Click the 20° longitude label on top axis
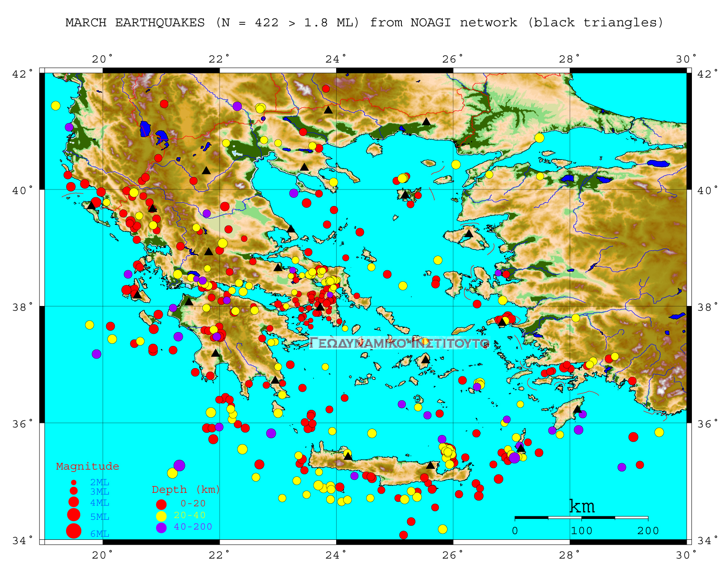 [103, 59]
